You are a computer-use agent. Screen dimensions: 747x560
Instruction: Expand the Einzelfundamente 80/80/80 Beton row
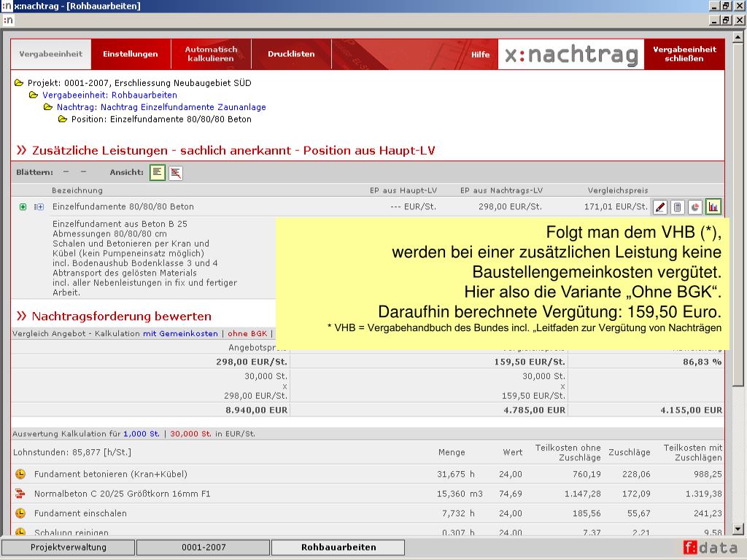[39, 206]
